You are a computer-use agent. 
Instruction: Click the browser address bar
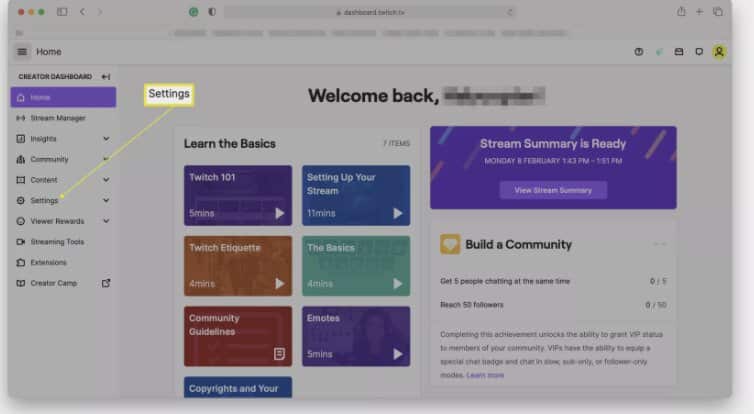(x=370, y=13)
